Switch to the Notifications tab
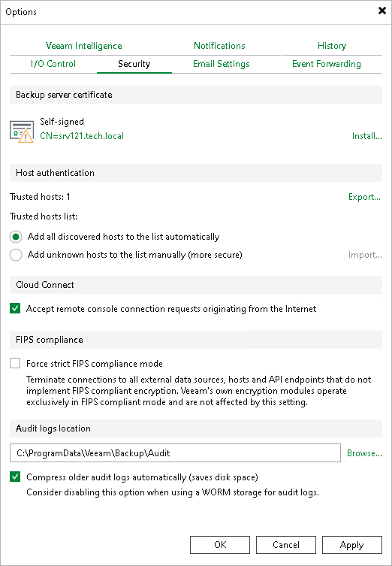 tap(219, 46)
